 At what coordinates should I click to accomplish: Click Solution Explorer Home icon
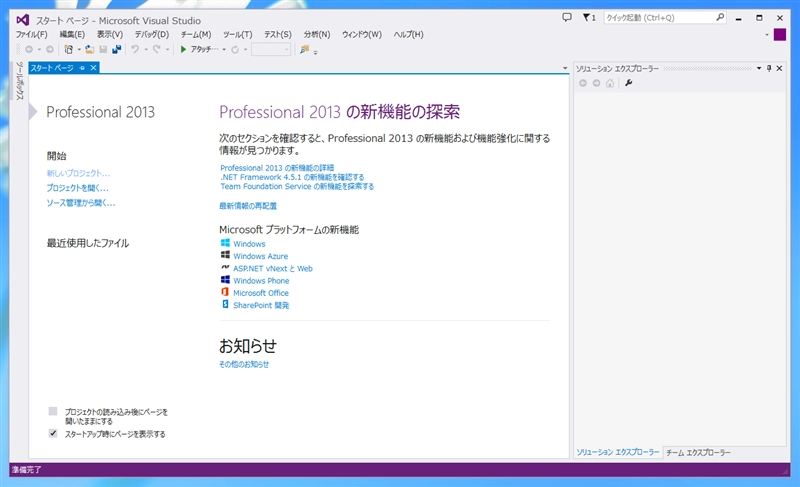pos(610,83)
